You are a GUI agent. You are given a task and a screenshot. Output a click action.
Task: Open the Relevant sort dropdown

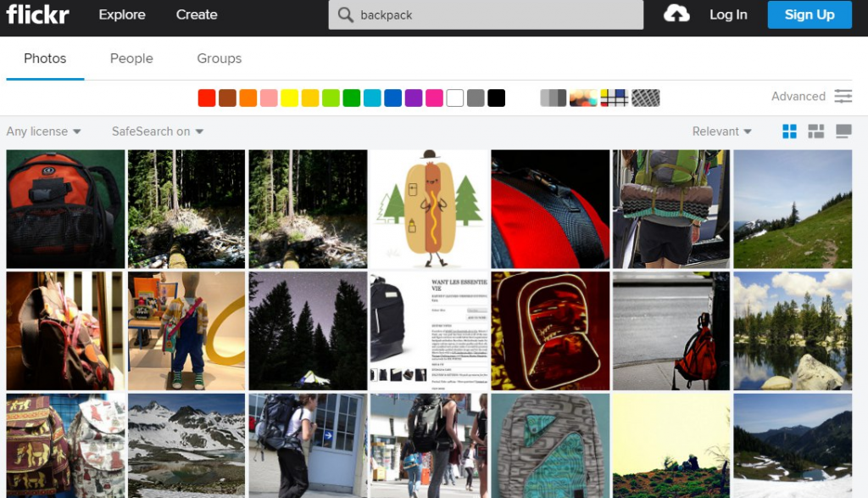click(721, 131)
